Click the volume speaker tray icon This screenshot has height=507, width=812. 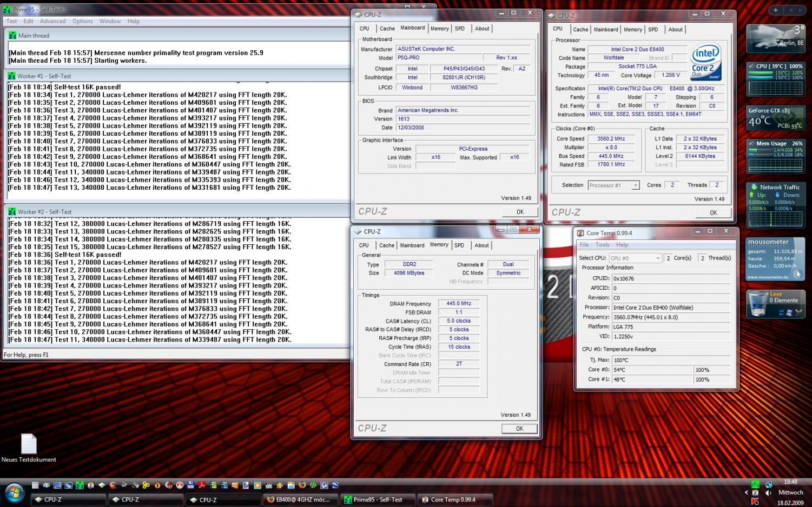[x=768, y=492]
